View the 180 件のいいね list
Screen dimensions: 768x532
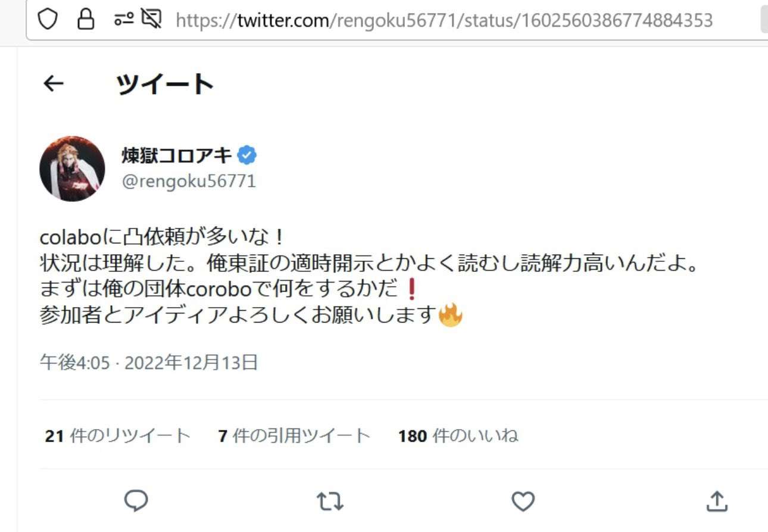(458, 436)
